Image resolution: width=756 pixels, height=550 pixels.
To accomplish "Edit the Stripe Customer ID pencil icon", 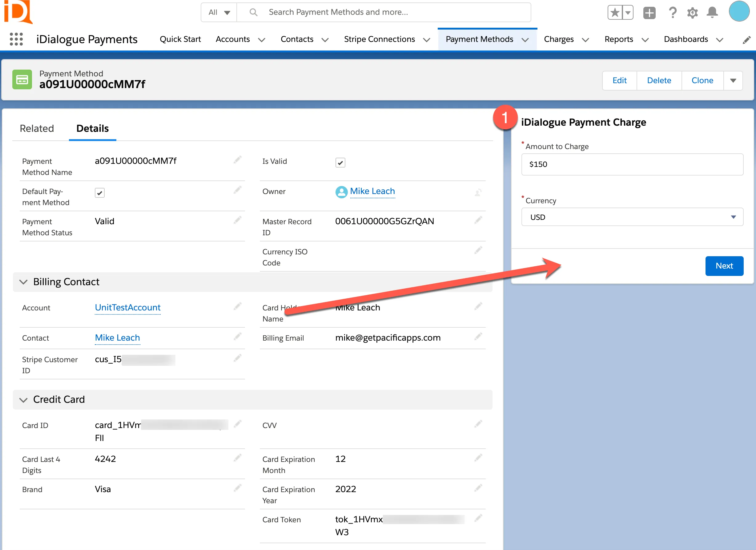I will [x=237, y=358].
